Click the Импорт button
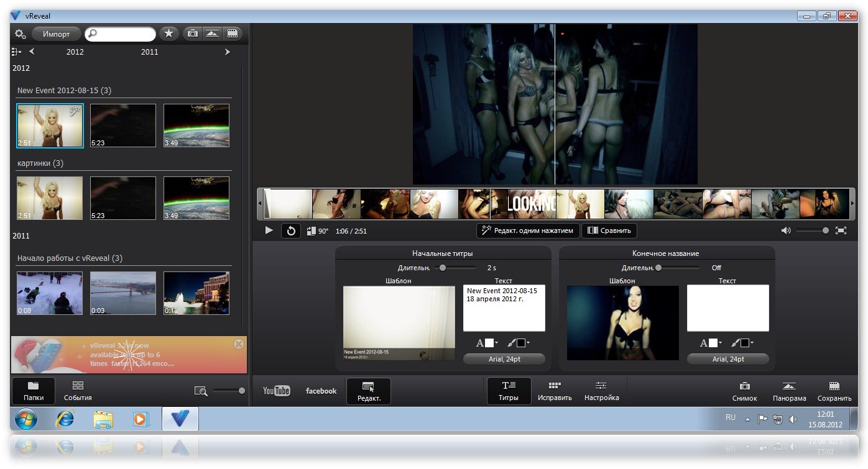868x469 pixels. point(56,34)
